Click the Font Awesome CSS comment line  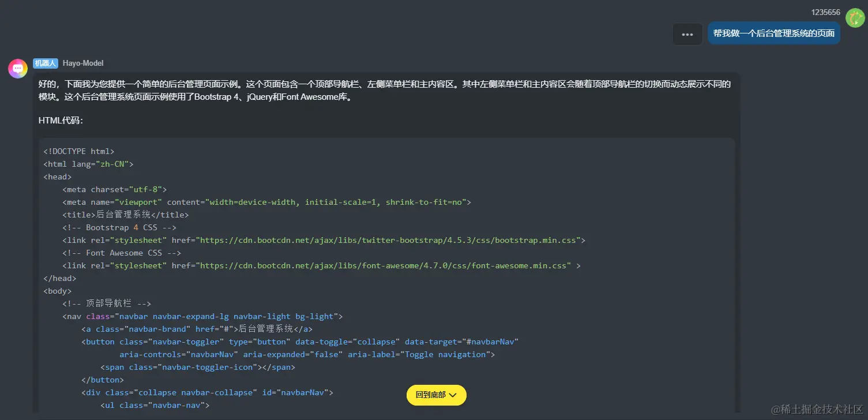(x=122, y=253)
